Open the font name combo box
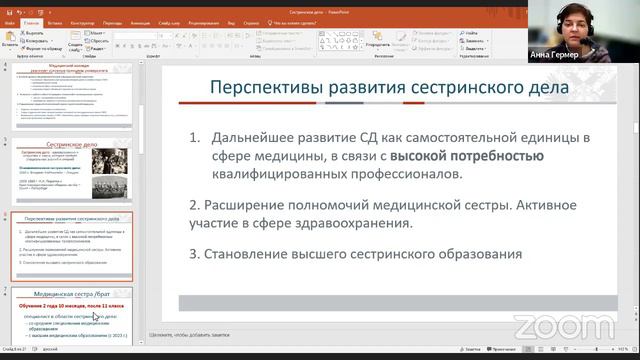 135,36
